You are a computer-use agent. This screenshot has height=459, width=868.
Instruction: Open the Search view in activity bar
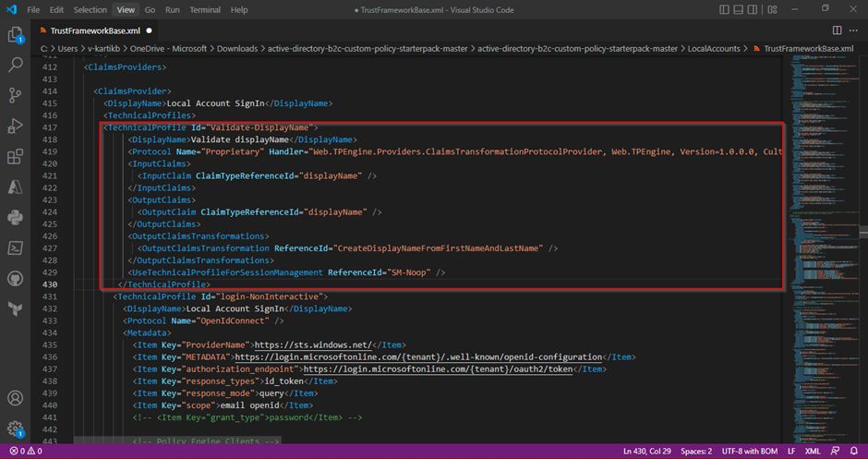15,65
